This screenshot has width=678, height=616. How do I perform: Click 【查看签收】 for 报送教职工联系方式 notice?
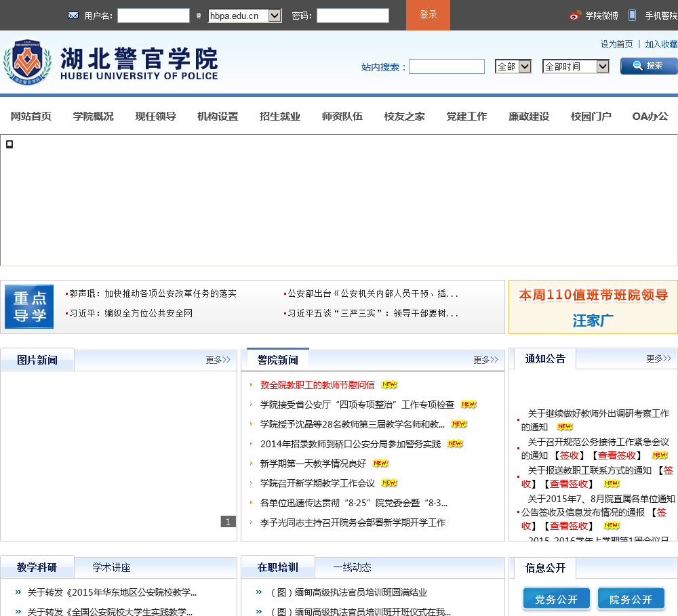[569, 484]
